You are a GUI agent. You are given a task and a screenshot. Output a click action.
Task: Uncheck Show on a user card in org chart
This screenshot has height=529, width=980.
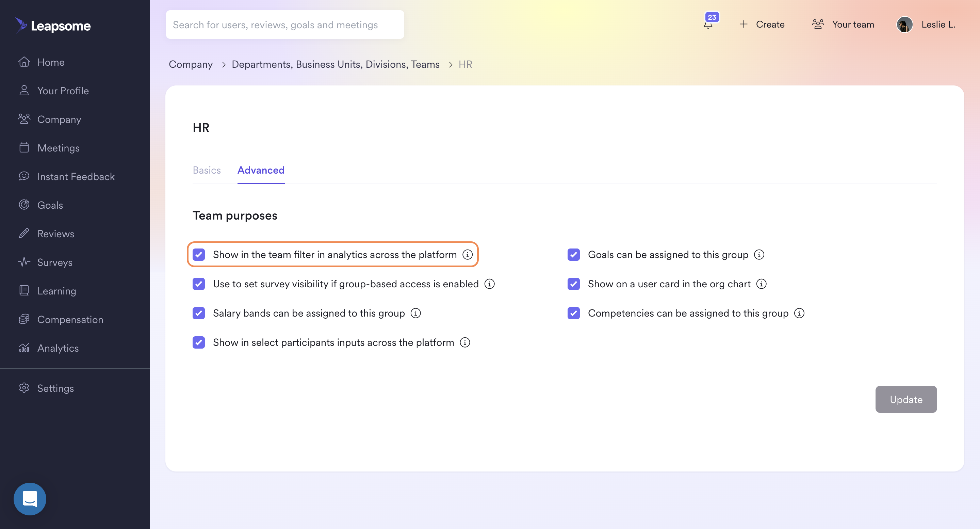[574, 284]
